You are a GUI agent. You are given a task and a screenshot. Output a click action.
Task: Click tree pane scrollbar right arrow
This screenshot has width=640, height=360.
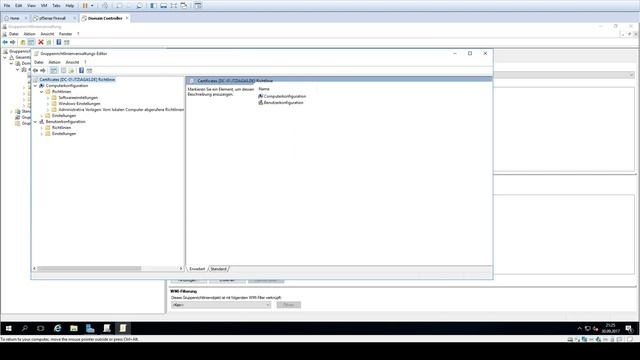[x=181, y=269]
